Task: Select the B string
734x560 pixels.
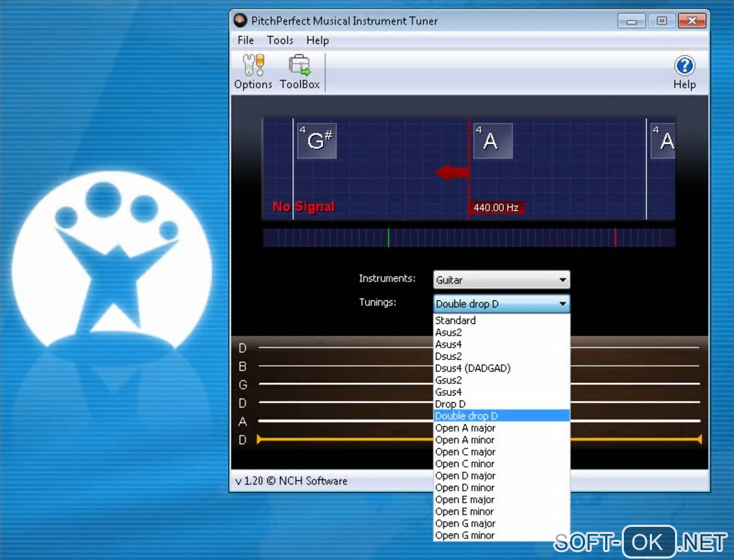Action: click(x=346, y=366)
